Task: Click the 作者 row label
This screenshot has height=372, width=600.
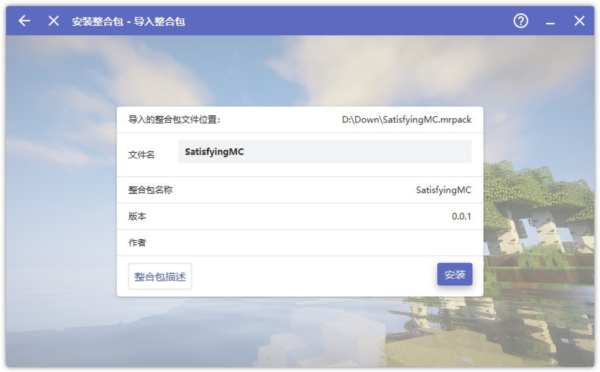Action: pos(137,243)
